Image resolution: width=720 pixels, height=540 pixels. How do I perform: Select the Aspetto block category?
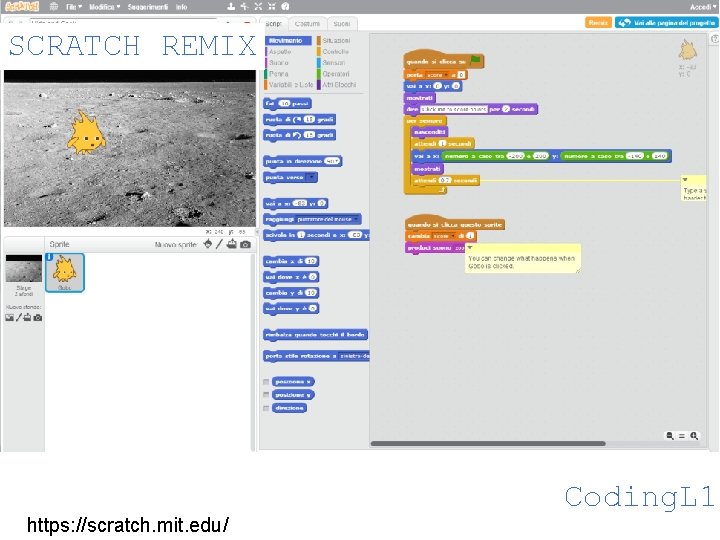tap(280, 51)
